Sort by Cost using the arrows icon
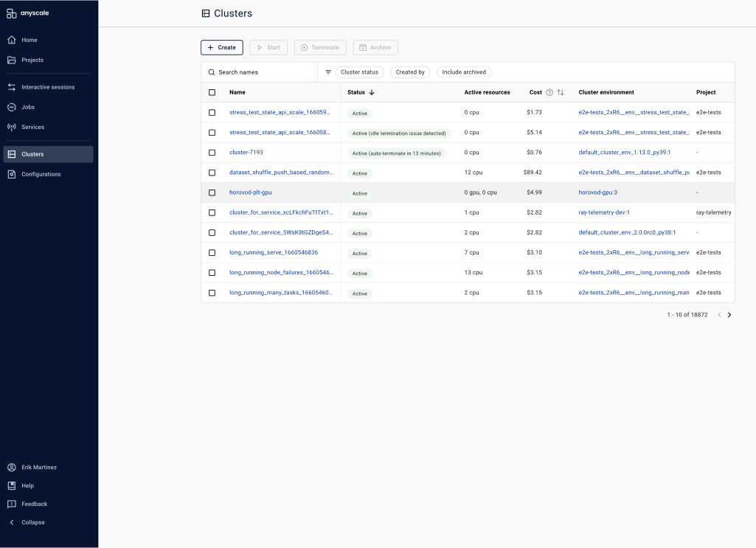The width and height of the screenshot is (756, 548). [x=561, y=92]
